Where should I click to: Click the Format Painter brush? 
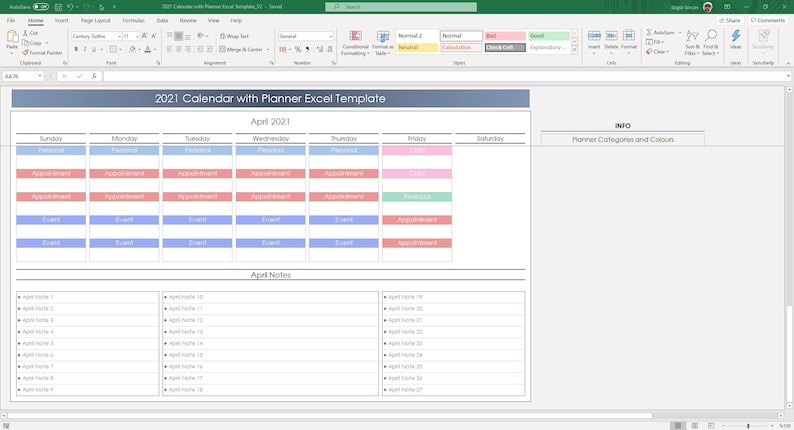25,53
